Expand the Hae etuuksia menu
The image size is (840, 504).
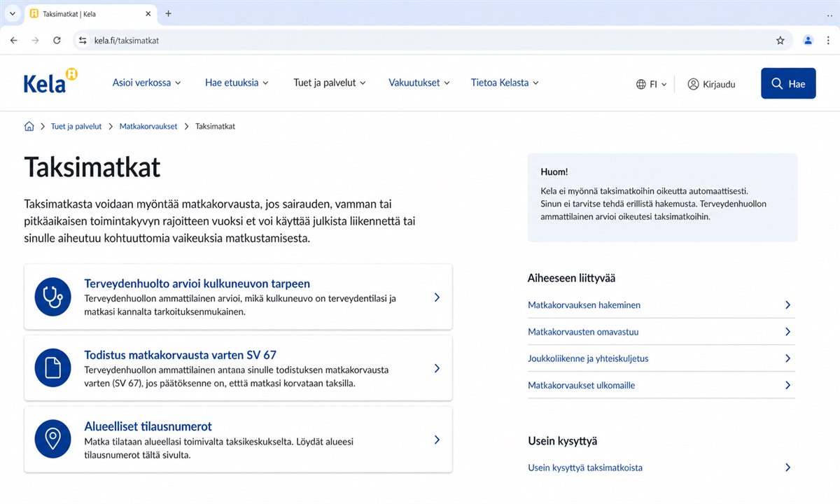point(237,83)
